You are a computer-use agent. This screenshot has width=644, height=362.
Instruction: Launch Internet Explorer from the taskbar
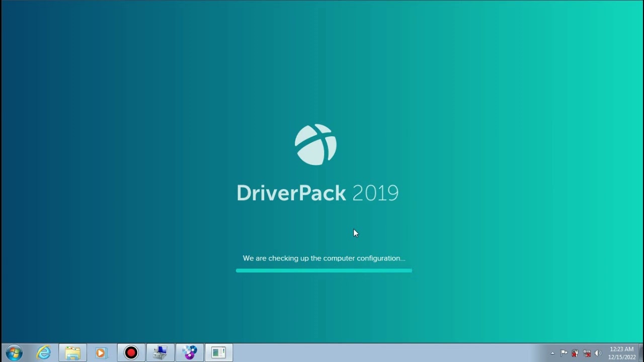pyautogui.click(x=44, y=353)
